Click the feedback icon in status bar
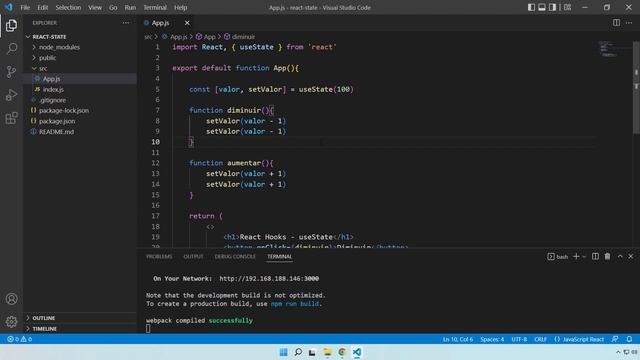 click(615, 339)
